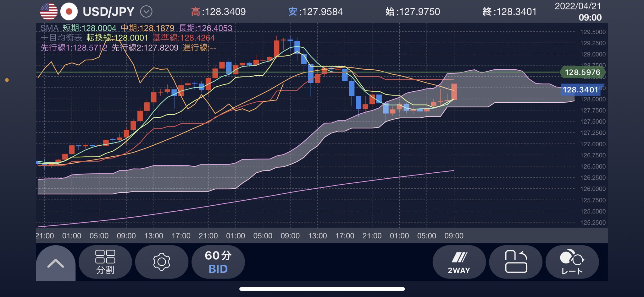Image resolution: width=644 pixels, height=297 pixels.
Task: Tap the screen rotate layout icon
Action: point(516,262)
